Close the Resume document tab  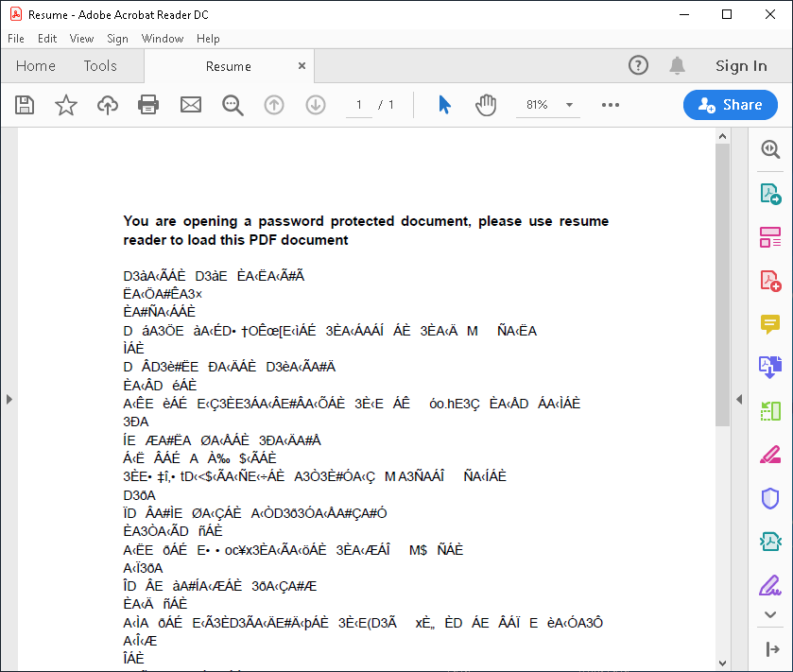tap(302, 66)
